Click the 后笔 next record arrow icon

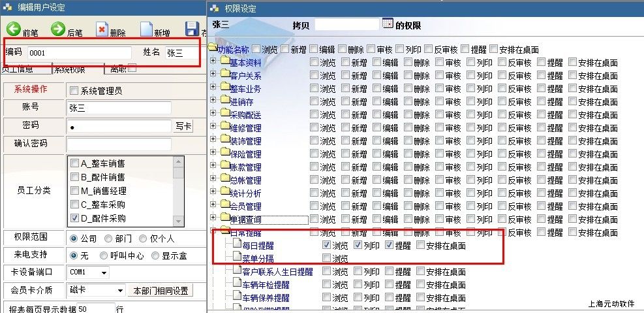point(58,29)
